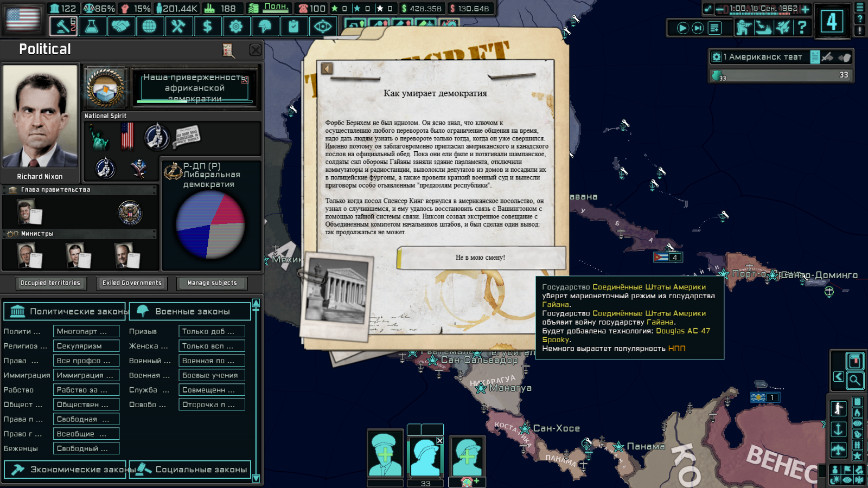
Task: Click Manage subjects button
Action: (x=212, y=283)
